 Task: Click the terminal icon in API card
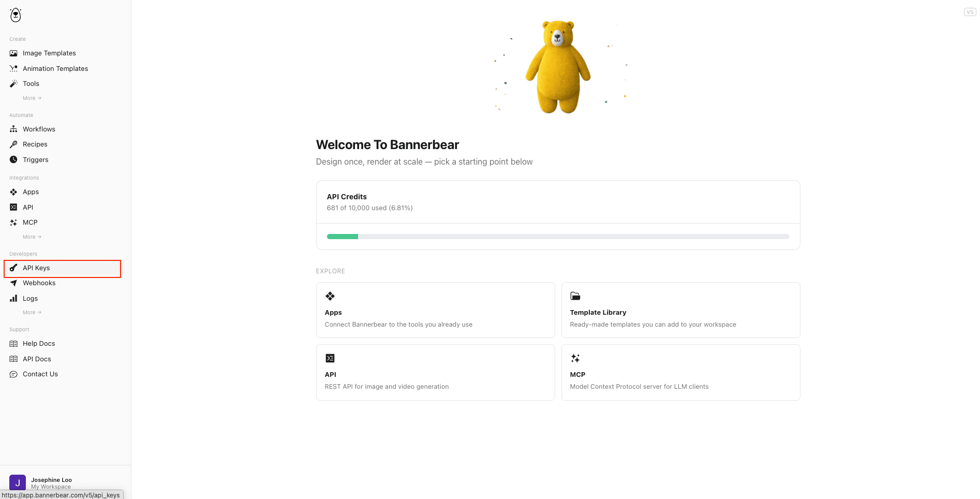(x=330, y=358)
